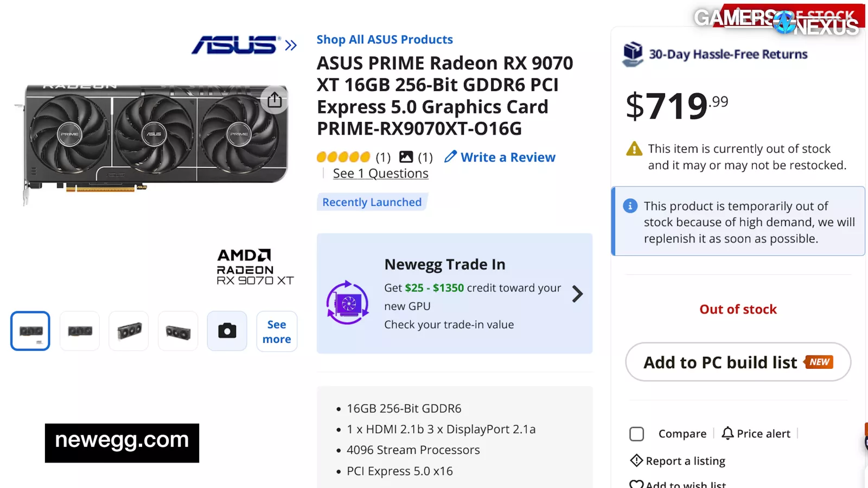868x488 pixels.
Task: Expand the Newegg Trade In arrow
Action: point(578,294)
